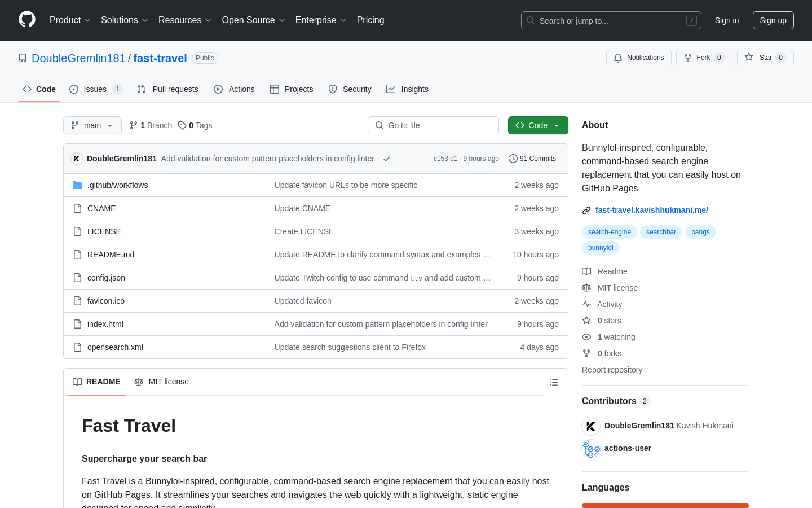Open the Security tab
Screen dimensions: 812x508
click(350, 89)
